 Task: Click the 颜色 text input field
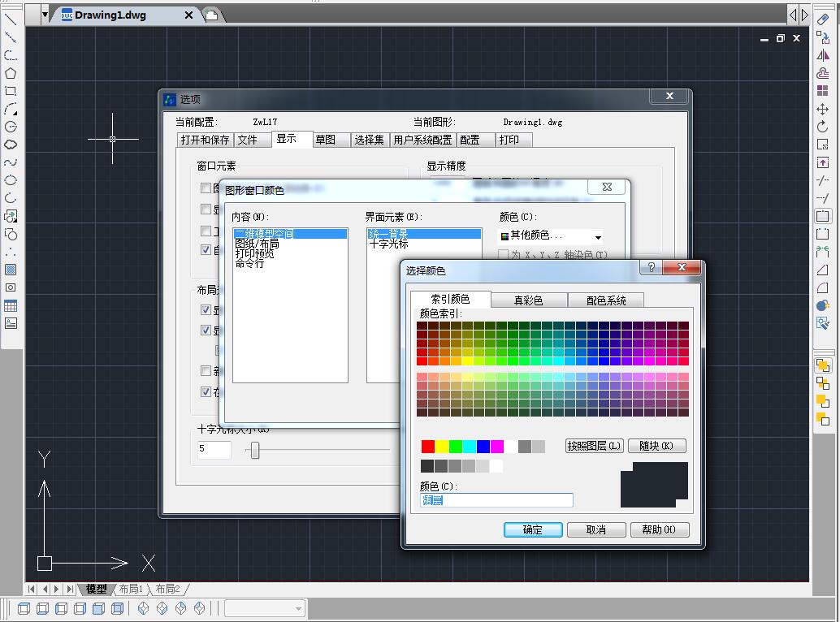(496, 501)
